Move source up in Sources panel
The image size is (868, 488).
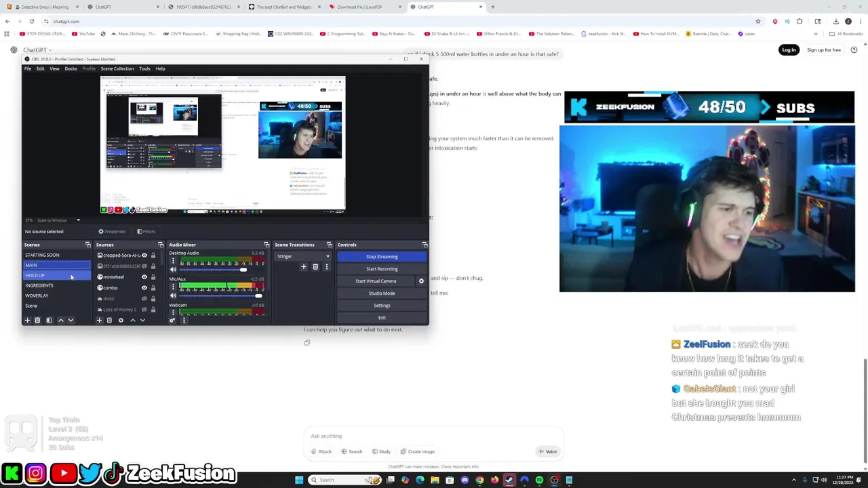[132, 321]
